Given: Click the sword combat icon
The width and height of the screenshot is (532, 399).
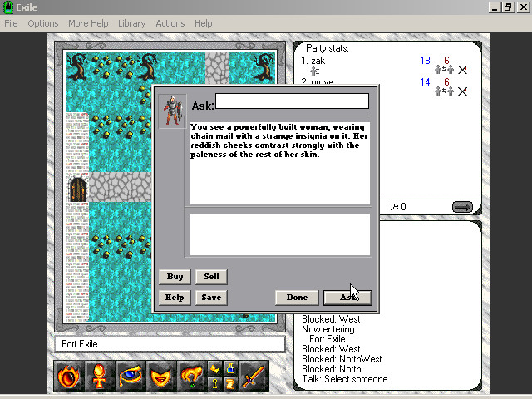Looking at the screenshot, I should 254,377.
